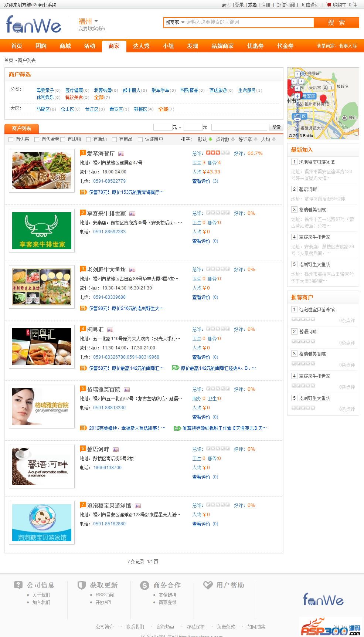Click the shopping cart icon

click(329, 5)
